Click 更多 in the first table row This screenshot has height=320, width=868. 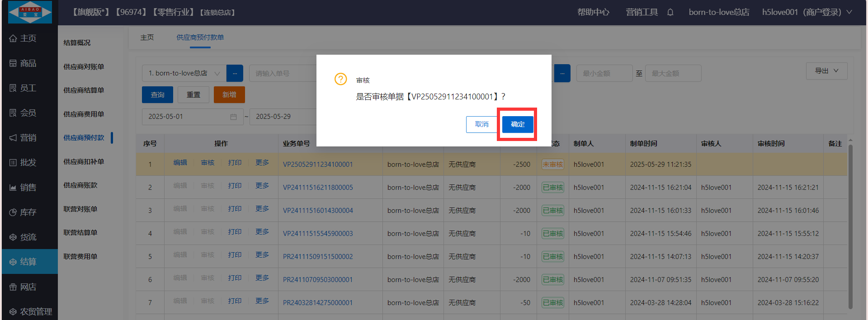click(262, 163)
